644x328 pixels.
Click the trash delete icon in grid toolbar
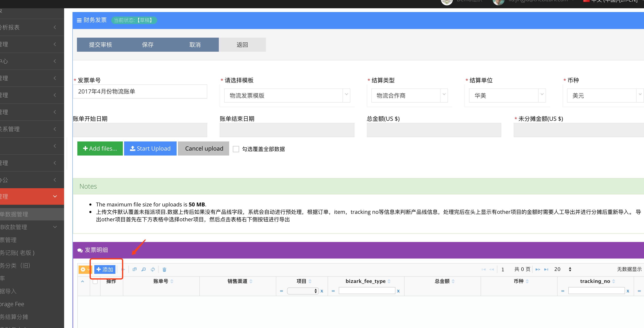[x=164, y=269]
